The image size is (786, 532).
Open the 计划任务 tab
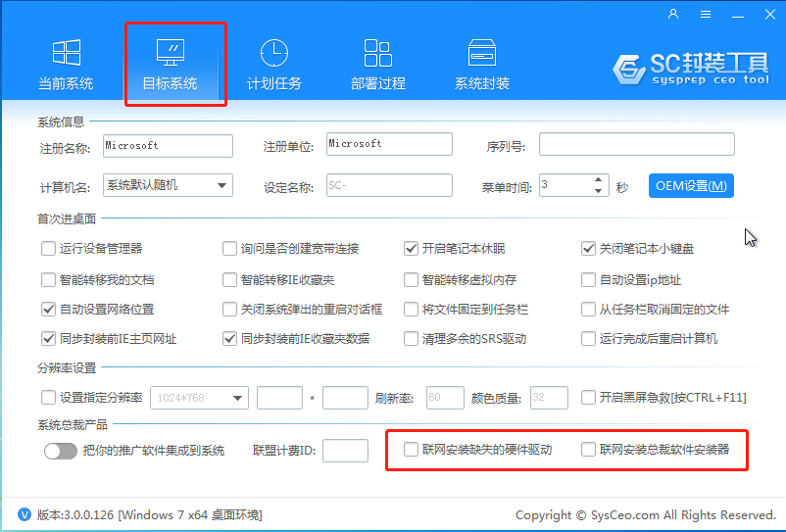(x=274, y=64)
